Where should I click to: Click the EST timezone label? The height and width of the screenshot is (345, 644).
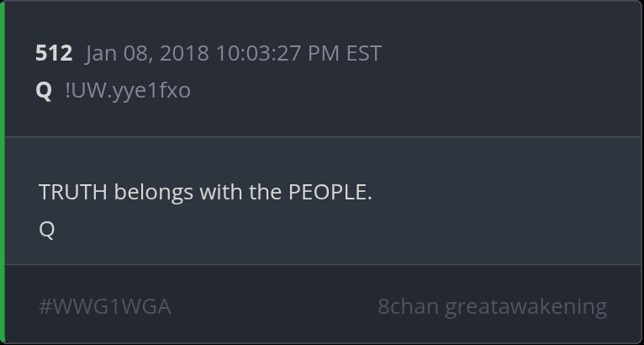pos(363,53)
